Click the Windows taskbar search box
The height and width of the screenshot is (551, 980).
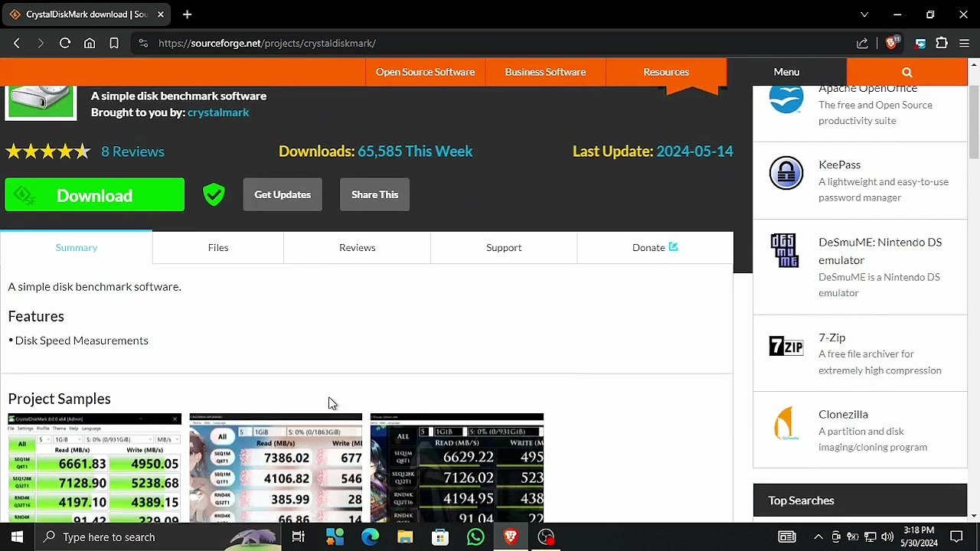point(157,537)
